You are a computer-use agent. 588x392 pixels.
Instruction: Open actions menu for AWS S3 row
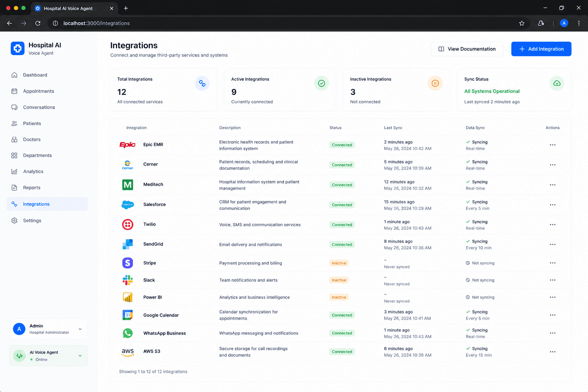(x=552, y=352)
